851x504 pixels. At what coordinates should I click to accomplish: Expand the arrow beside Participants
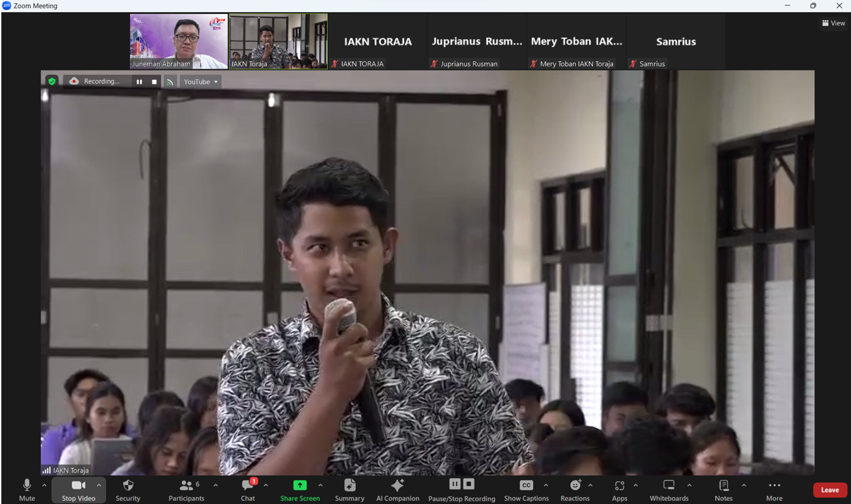pyautogui.click(x=215, y=485)
